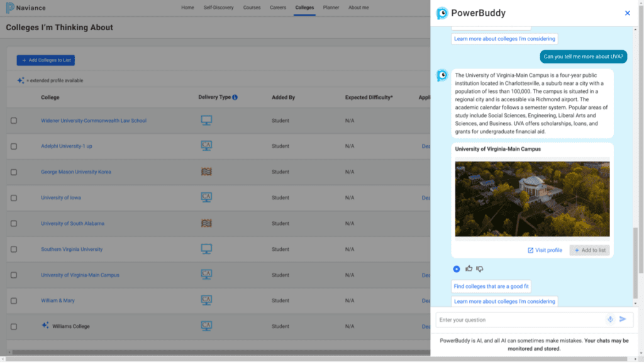Click the Delivery Type info icon
The image size is (644, 364).
pos(235,97)
